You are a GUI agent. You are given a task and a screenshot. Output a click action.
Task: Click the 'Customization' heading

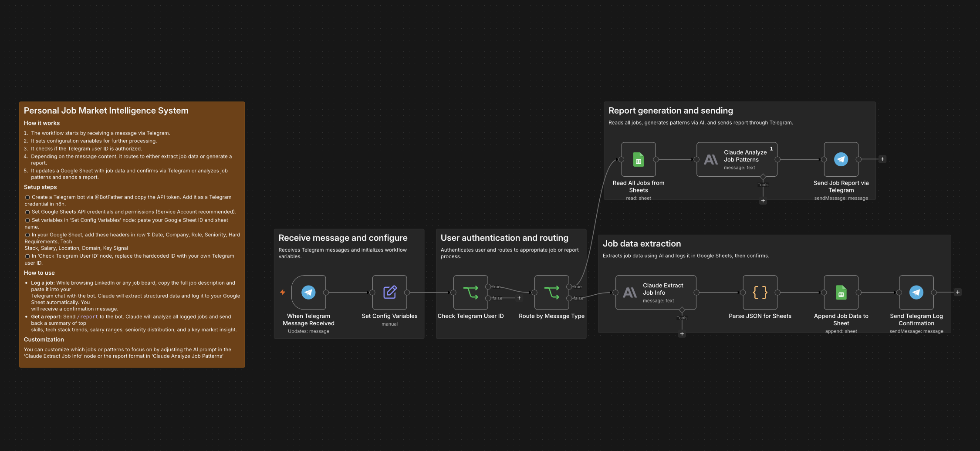[x=44, y=340]
